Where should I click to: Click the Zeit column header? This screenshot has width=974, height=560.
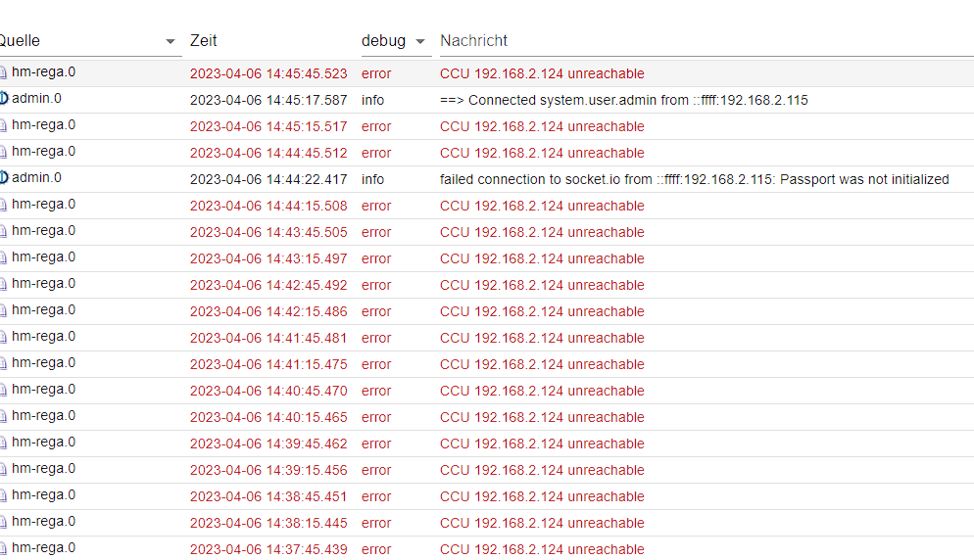[x=203, y=41]
